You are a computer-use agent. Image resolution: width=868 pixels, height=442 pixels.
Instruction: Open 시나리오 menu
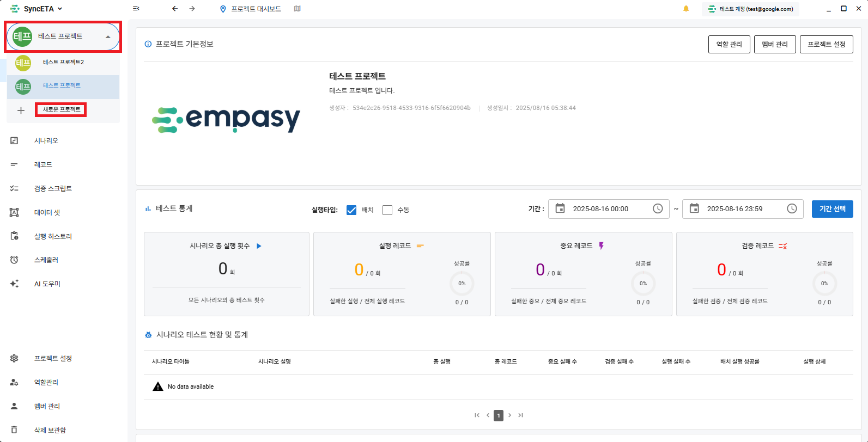click(x=46, y=140)
